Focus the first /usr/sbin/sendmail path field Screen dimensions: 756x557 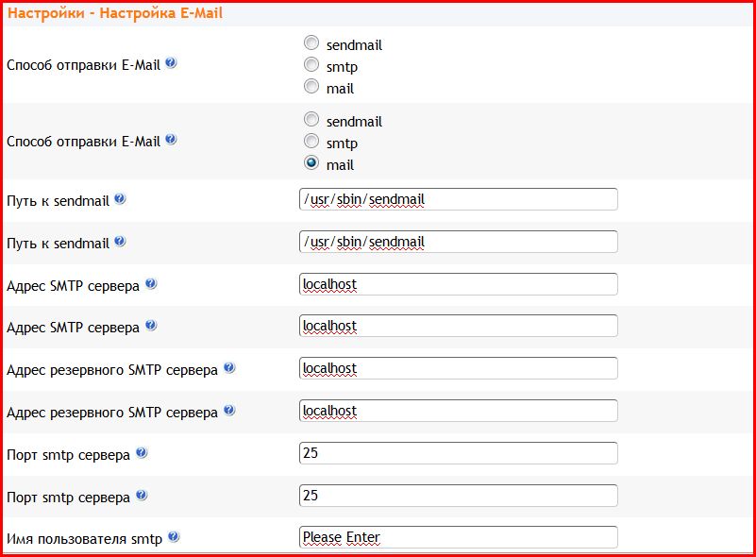[x=458, y=199]
